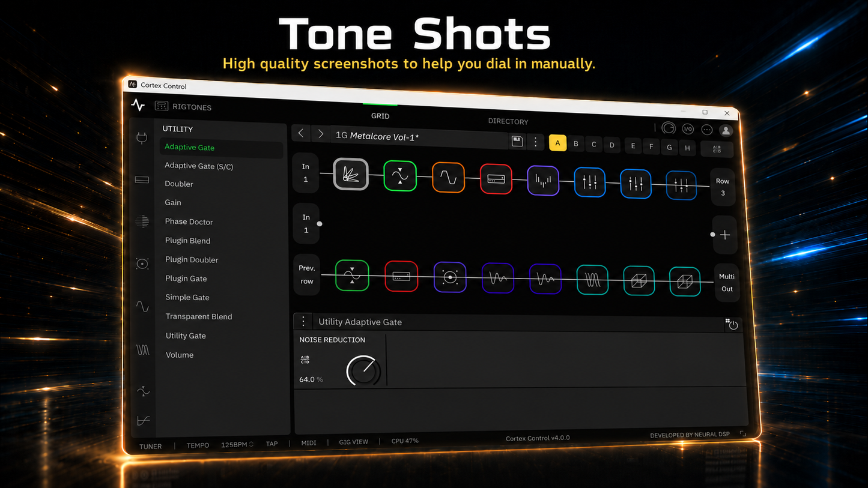Viewport: 868px width, 488px height.
Task: Select the teal dense waveform block
Action: 592,280
